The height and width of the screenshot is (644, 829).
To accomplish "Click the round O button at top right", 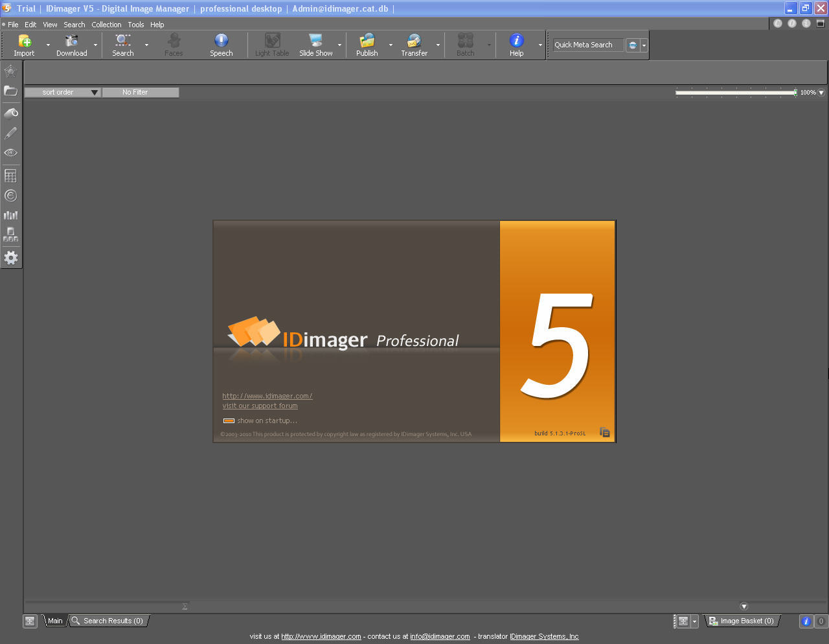I will [792, 23].
